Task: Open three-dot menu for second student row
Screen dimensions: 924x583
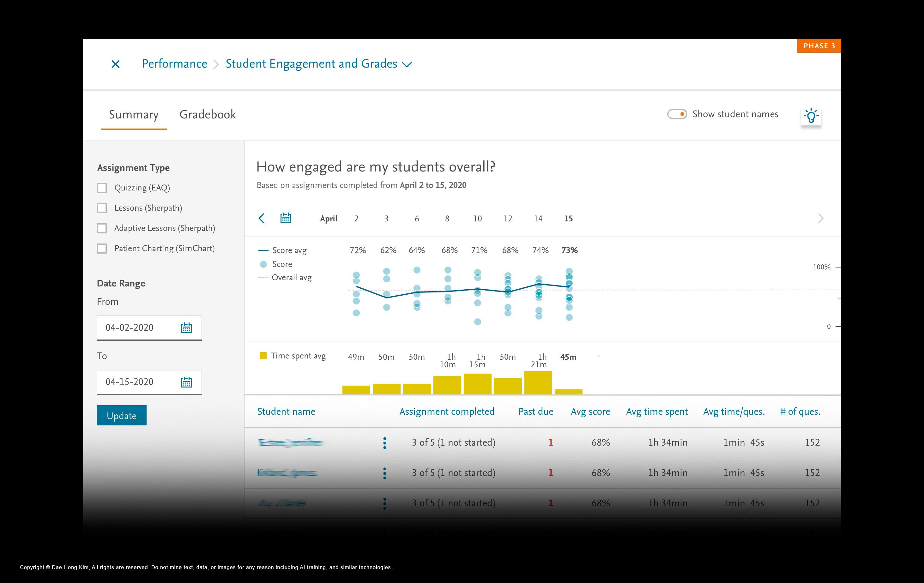Action: click(384, 473)
